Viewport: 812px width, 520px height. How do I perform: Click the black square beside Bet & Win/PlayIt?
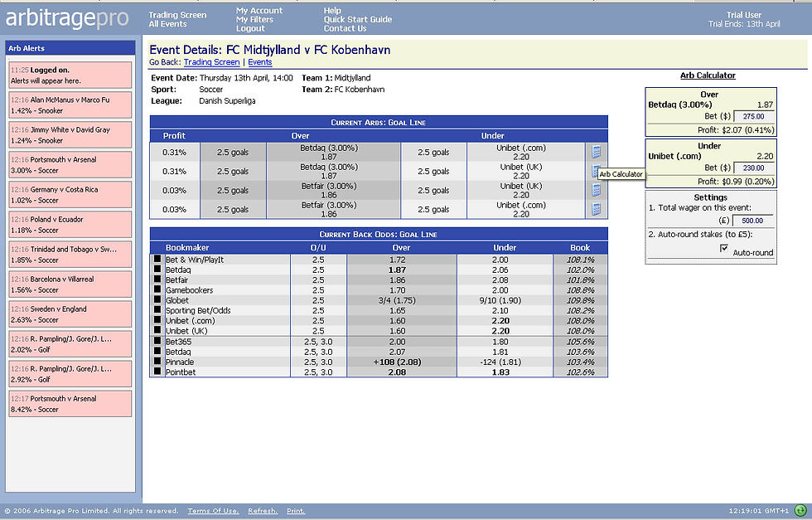coord(157,259)
